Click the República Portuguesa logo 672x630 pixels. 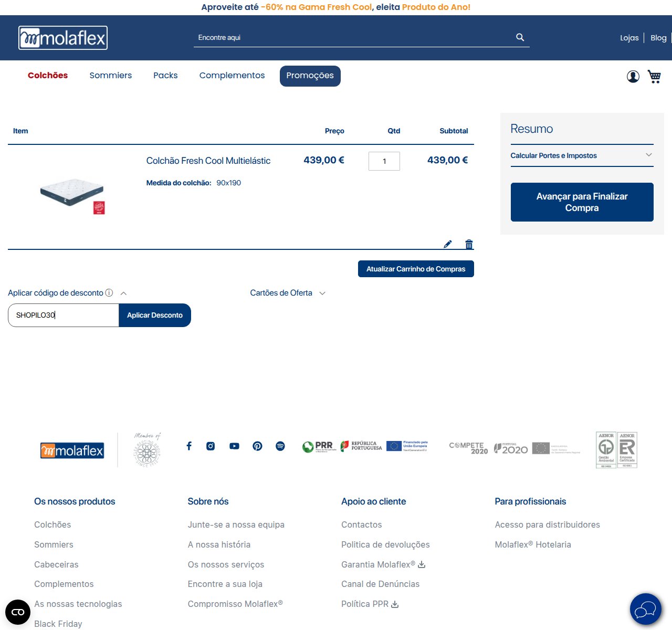point(361,446)
